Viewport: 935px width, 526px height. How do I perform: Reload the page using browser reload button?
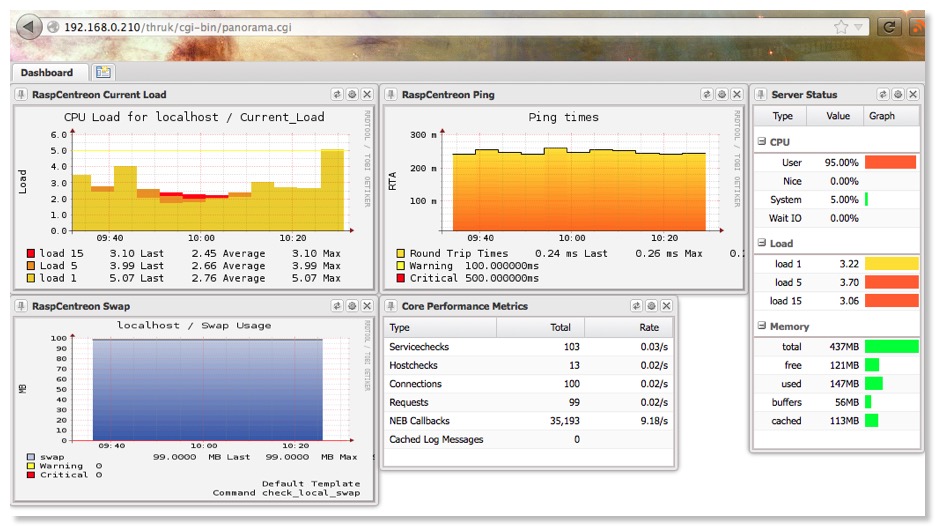tap(887, 27)
